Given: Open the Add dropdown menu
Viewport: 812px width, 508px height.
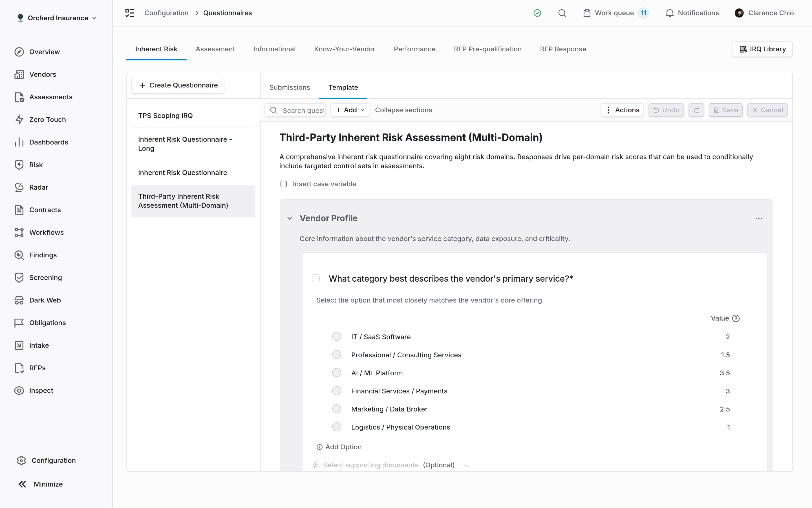Looking at the screenshot, I should (350, 110).
